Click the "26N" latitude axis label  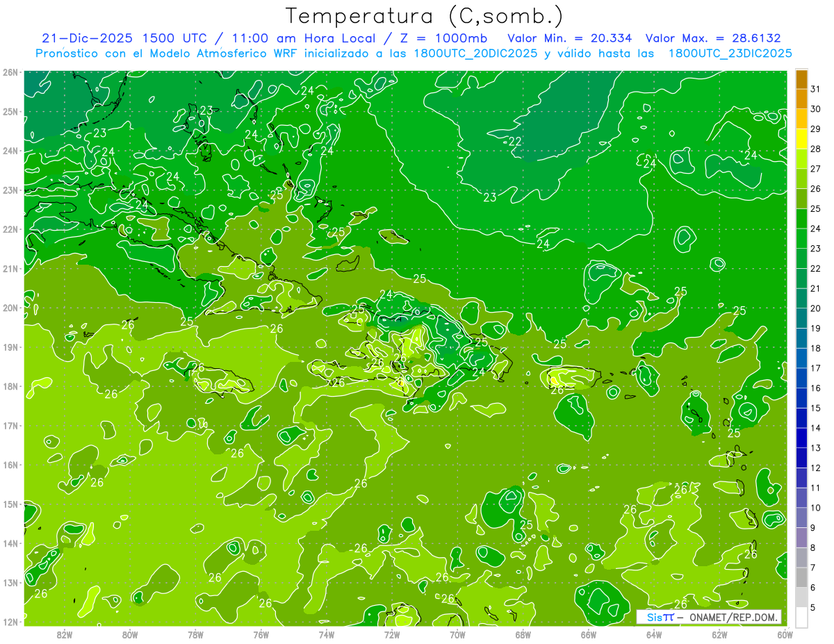(x=10, y=72)
